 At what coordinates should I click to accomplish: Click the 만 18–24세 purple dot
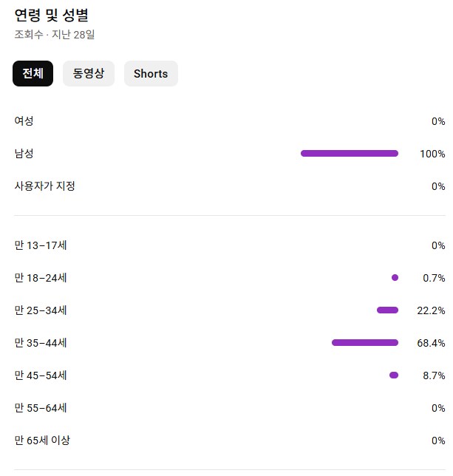tap(395, 278)
